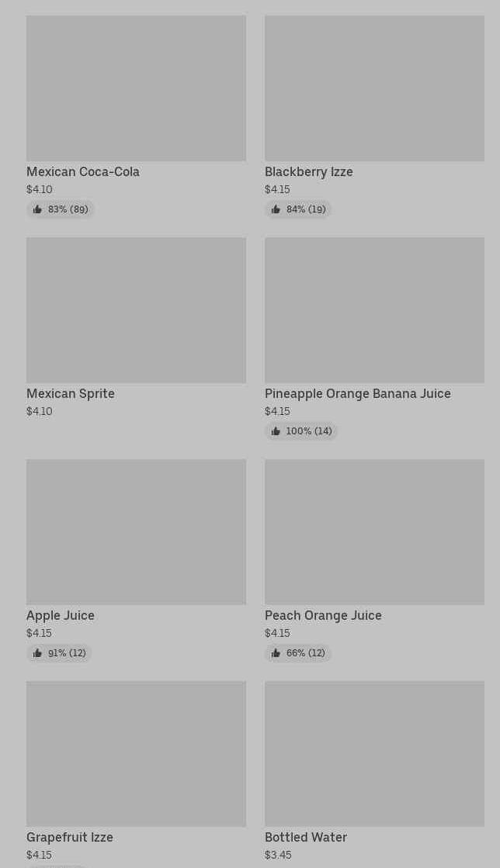Click thumbs-up icon under Pineapple Orange Banana Juice

point(276,431)
